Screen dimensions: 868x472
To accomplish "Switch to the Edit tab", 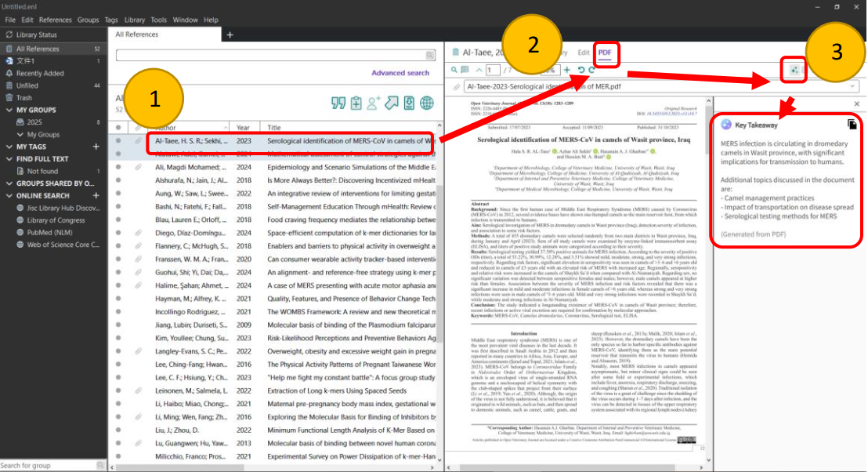I will (x=584, y=53).
